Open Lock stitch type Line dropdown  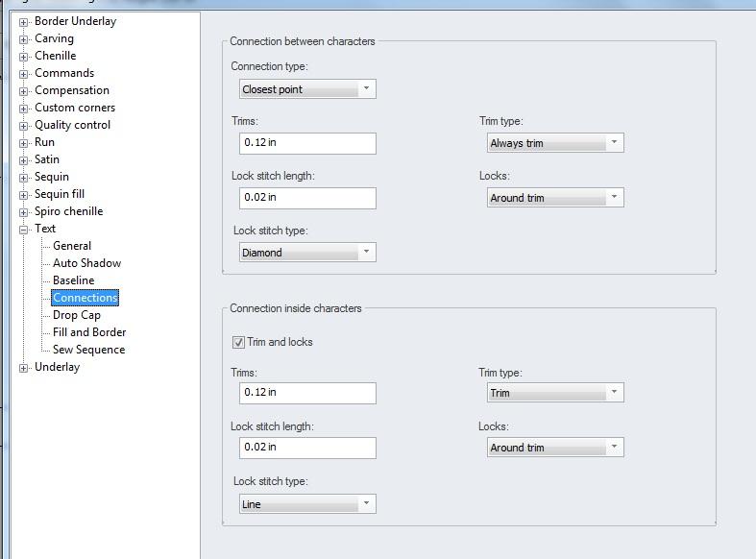306,504
